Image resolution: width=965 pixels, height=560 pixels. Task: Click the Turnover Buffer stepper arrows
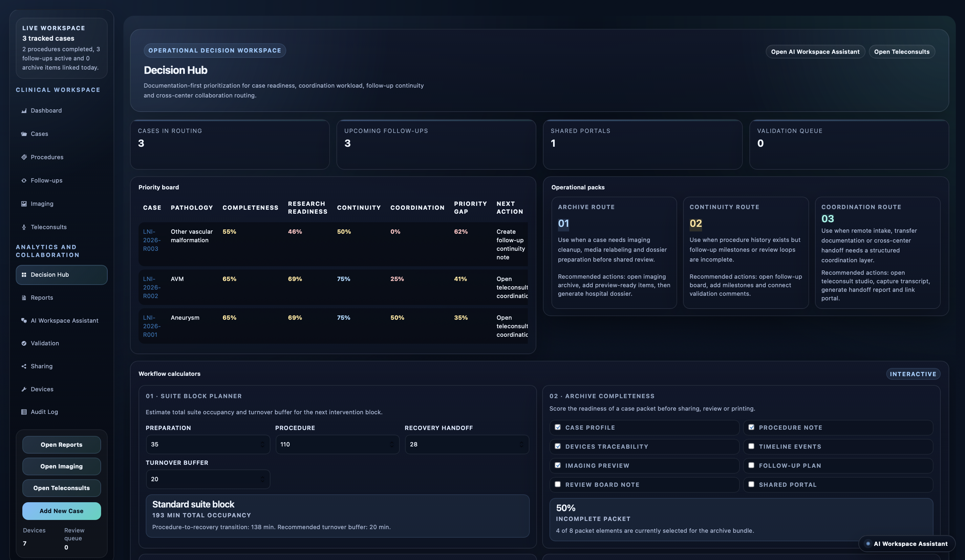tap(262, 479)
